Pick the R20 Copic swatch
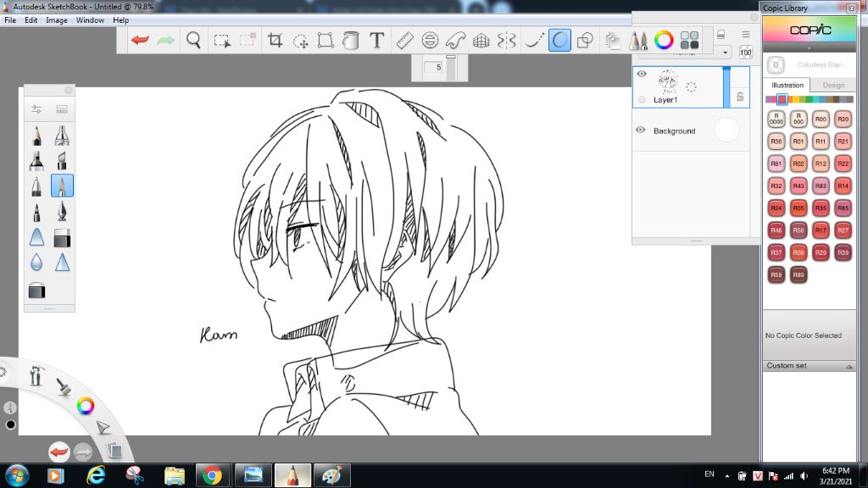Viewport: 868px width, 488px height. [843, 119]
